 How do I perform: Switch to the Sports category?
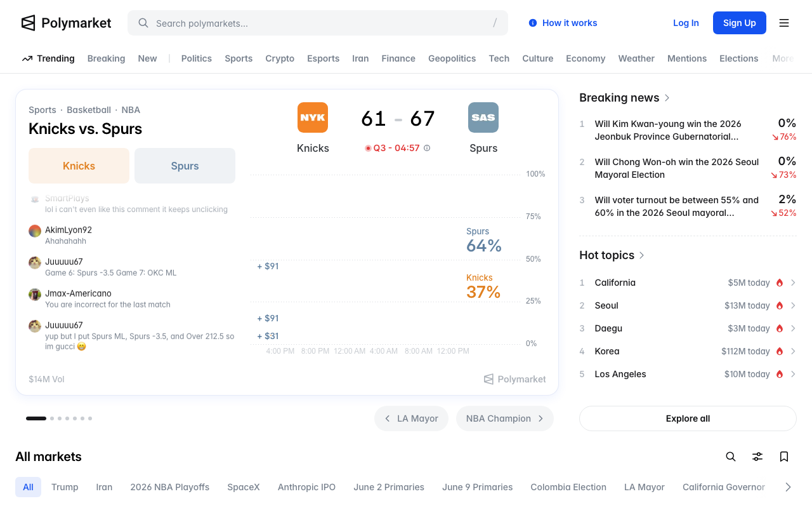(x=239, y=58)
